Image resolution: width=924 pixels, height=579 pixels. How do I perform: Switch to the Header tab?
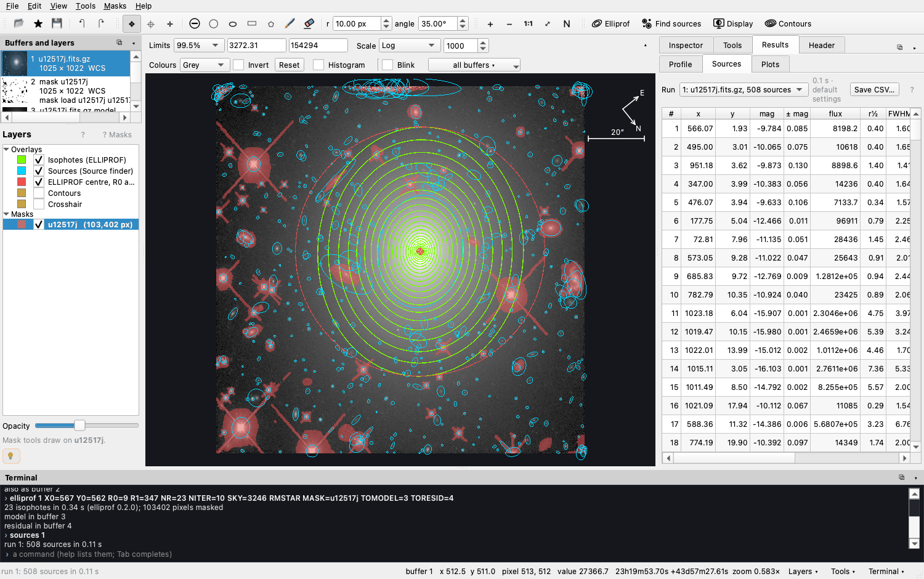822,45
